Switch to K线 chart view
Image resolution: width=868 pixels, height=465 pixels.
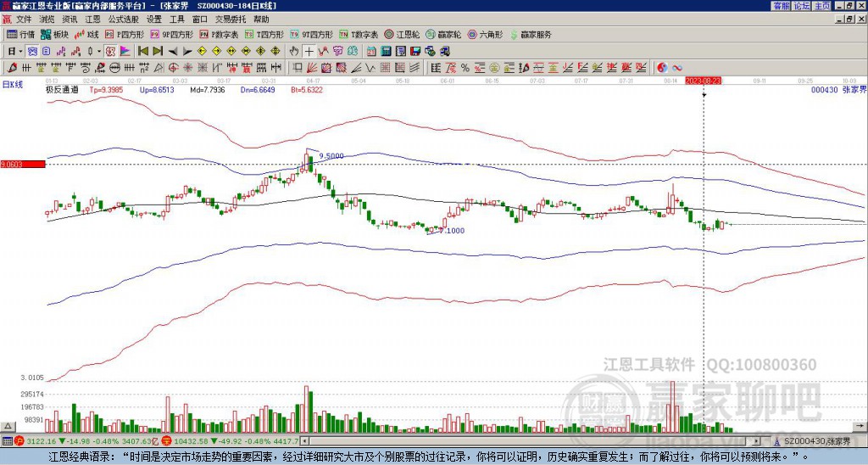[x=86, y=34]
